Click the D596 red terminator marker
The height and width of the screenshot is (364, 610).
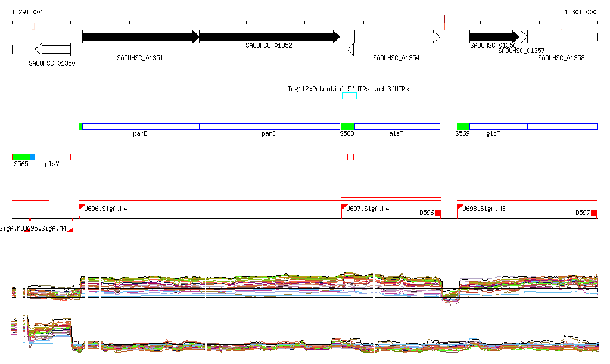click(x=438, y=213)
